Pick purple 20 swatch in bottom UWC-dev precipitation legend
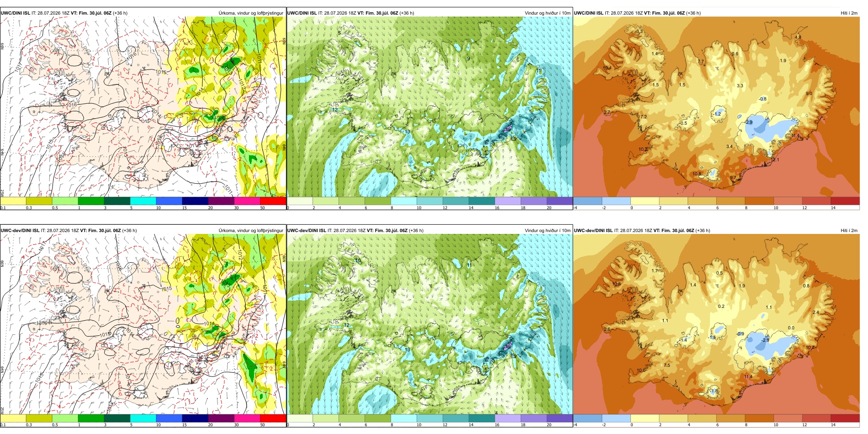The width and height of the screenshot is (868, 434). pos(221,418)
